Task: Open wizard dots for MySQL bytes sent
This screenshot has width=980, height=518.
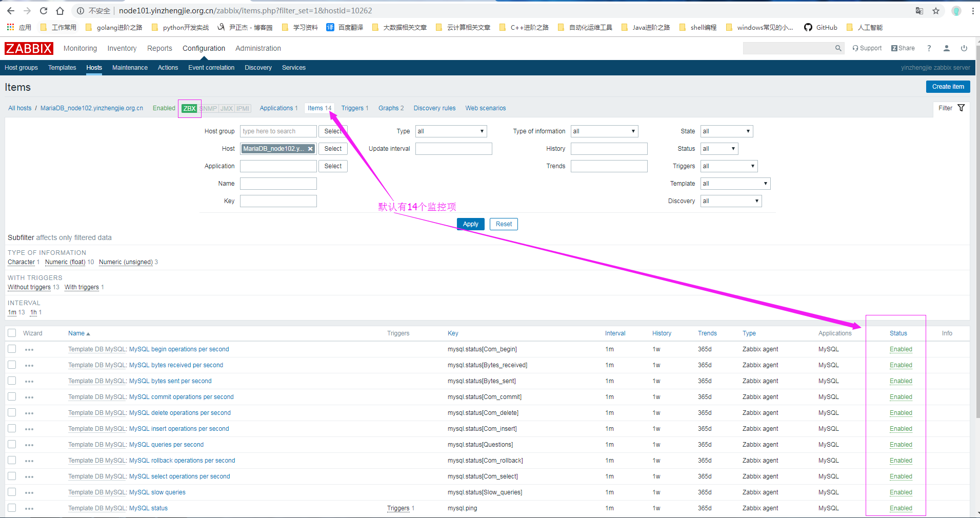Action: (x=29, y=382)
